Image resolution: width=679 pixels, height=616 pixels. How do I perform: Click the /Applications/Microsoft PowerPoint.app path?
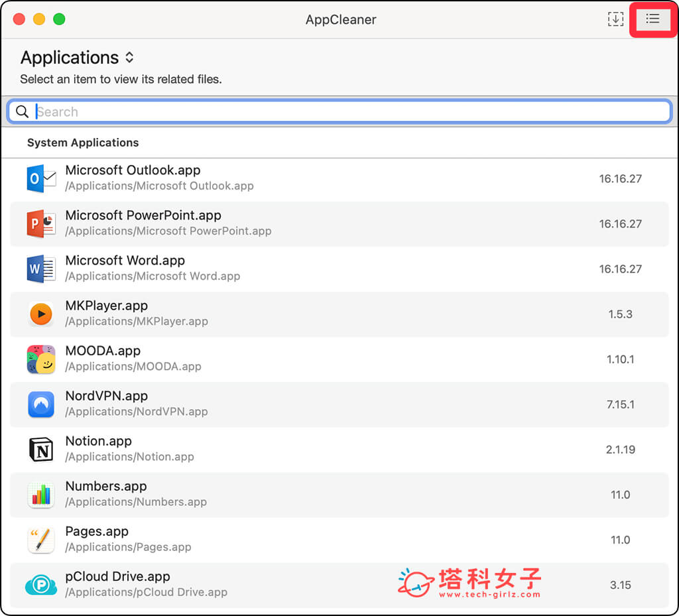click(x=168, y=231)
